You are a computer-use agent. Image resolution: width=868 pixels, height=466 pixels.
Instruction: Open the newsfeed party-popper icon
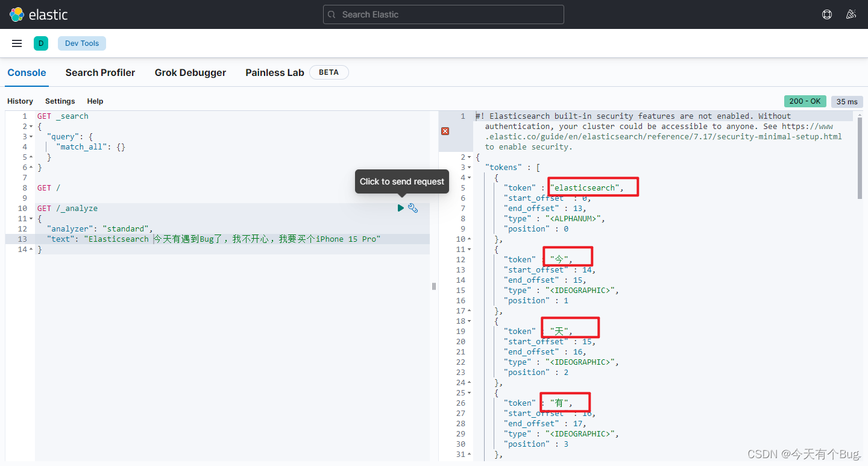pos(851,14)
